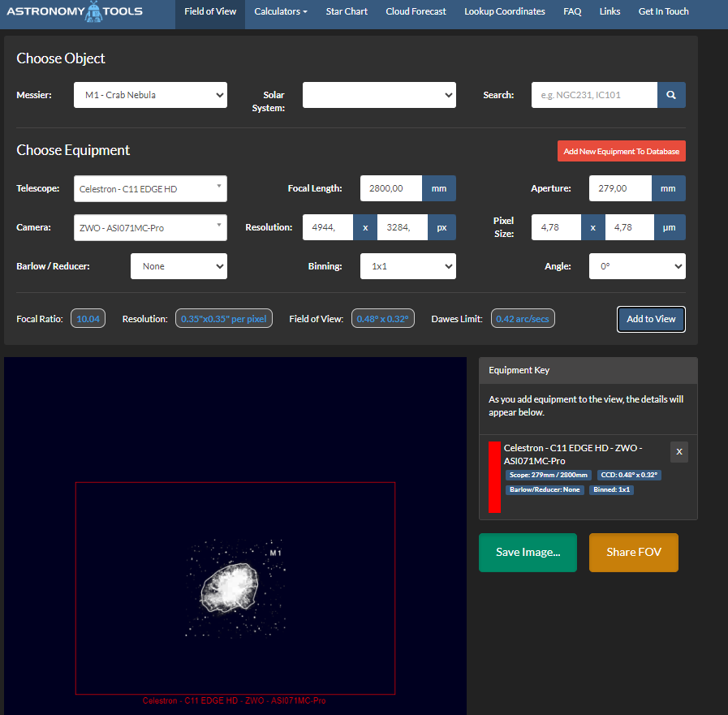This screenshot has width=728, height=715.
Task: Click the M 1 label near the nebula
Action: click(x=275, y=553)
